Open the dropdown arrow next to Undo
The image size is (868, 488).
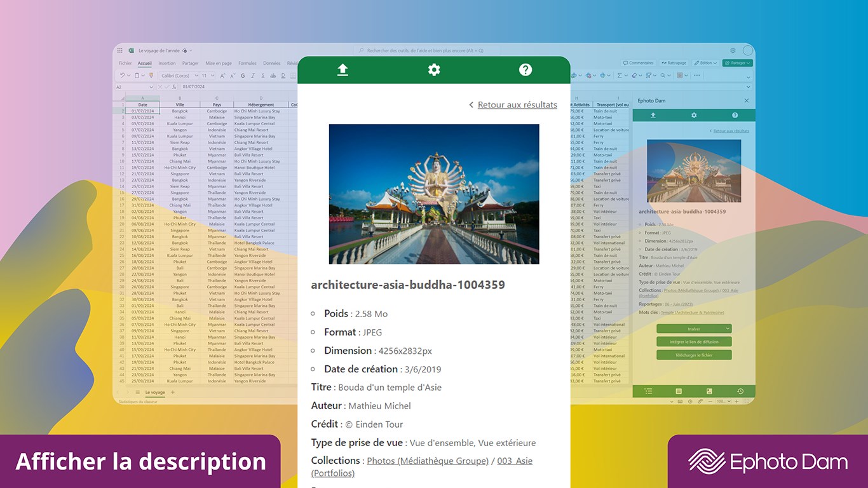129,76
